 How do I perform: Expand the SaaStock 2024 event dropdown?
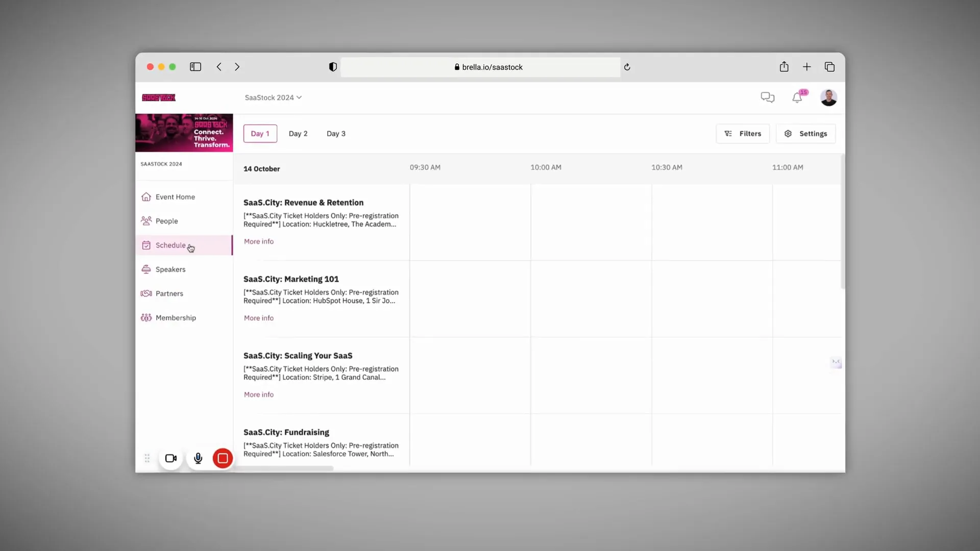[x=273, y=97]
